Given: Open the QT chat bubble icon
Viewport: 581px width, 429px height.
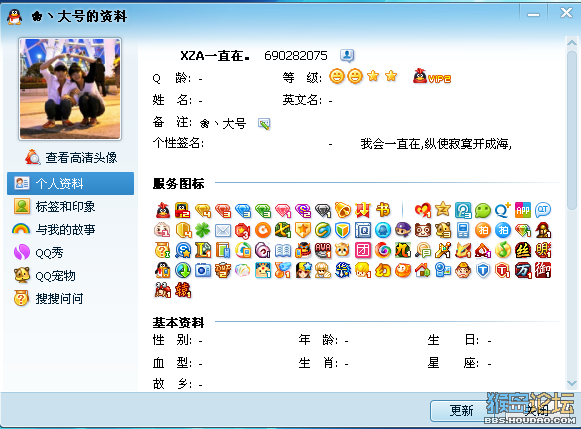Looking at the screenshot, I should click(x=543, y=210).
